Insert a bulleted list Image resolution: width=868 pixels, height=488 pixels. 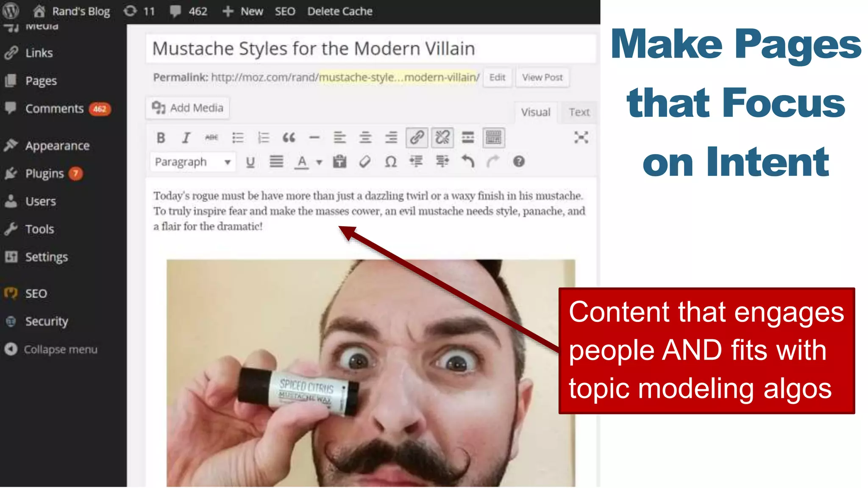pos(238,138)
